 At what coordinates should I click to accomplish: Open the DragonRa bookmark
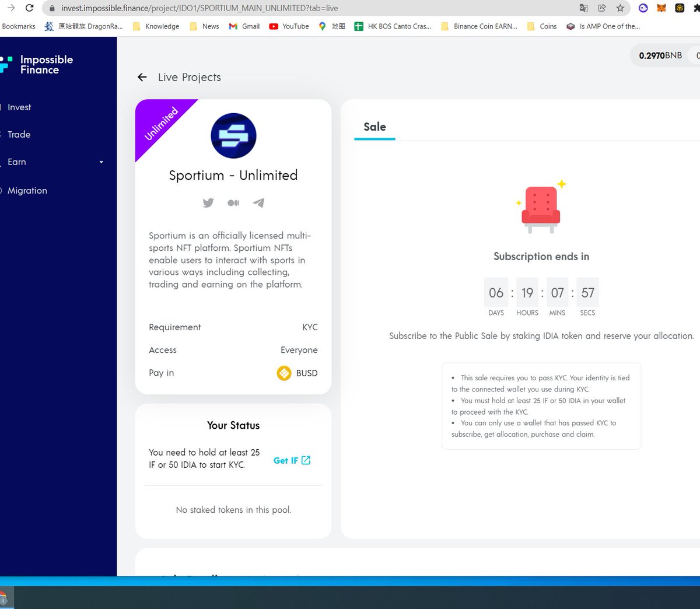pos(83,26)
